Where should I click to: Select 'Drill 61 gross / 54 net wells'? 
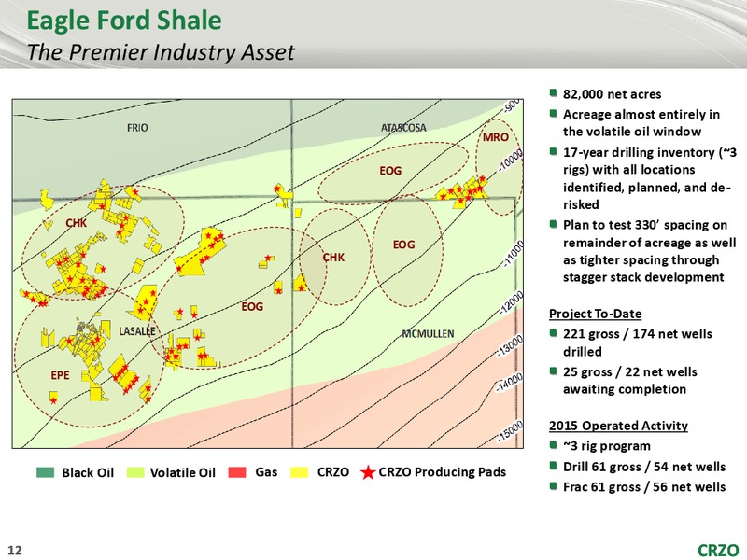(644, 467)
